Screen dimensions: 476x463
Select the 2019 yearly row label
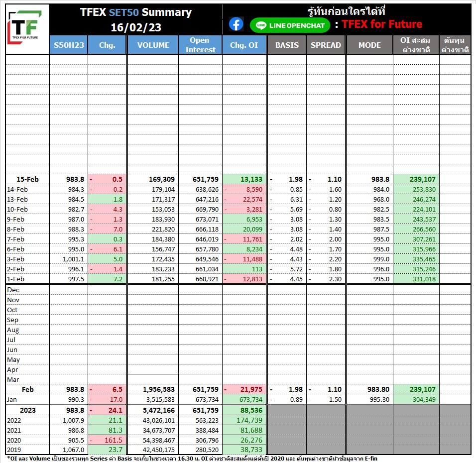[x=14, y=450]
